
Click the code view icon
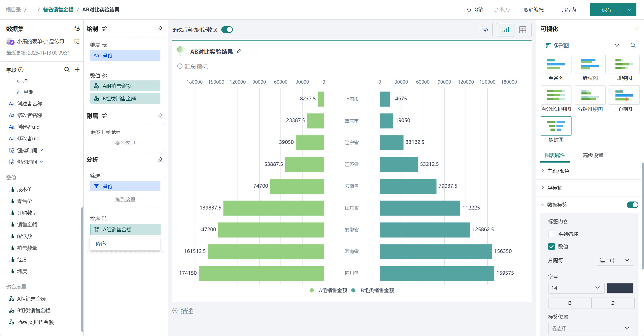[486, 30]
